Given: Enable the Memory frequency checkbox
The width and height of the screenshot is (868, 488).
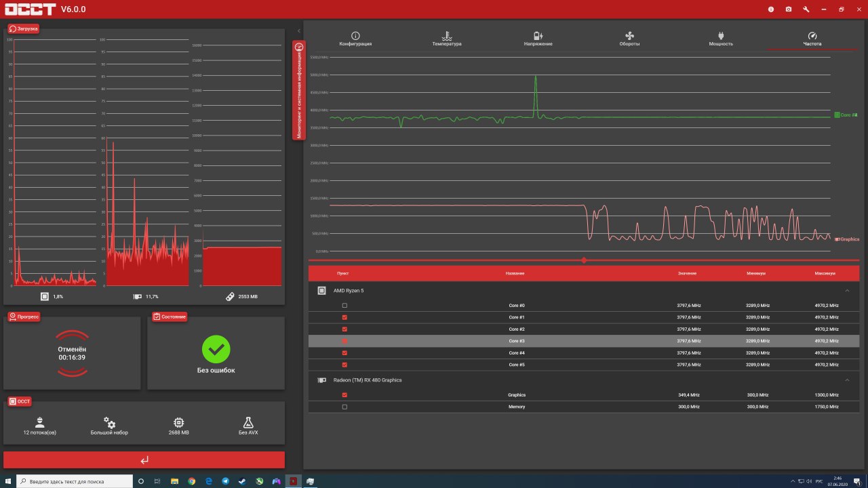Looking at the screenshot, I should (344, 407).
